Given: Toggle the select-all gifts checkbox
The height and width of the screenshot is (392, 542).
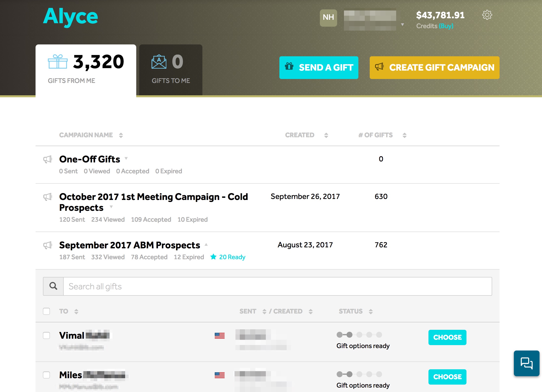Looking at the screenshot, I should pos(46,311).
